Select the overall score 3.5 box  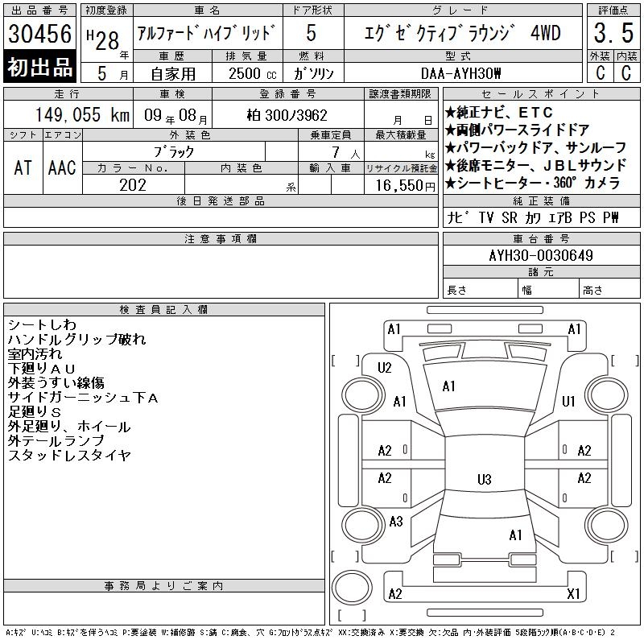[612, 35]
